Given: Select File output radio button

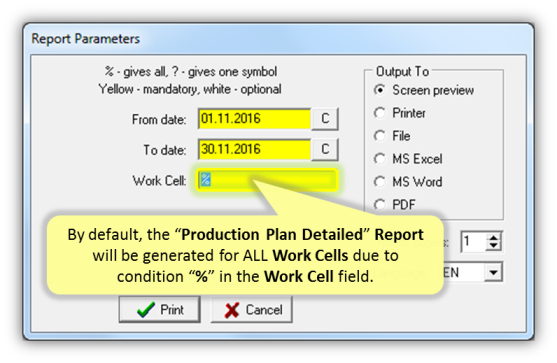Looking at the screenshot, I should coord(380,136).
